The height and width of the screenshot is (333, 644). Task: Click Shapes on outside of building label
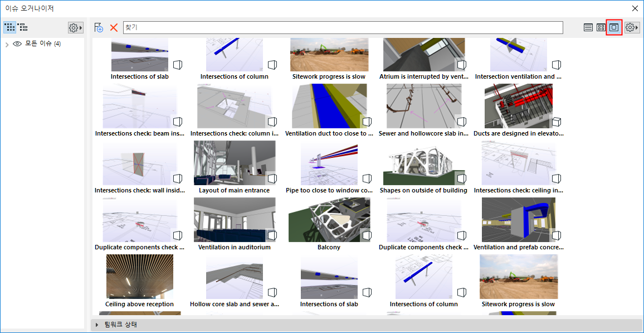tap(423, 190)
